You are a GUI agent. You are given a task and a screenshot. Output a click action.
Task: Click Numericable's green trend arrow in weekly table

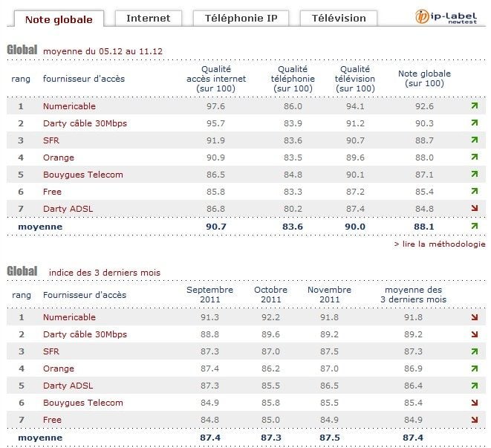[474, 106]
